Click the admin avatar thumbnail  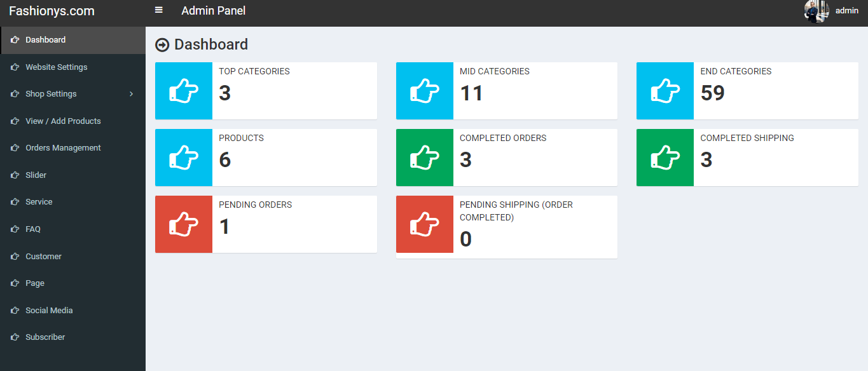pyautogui.click(x=816, y=11)
